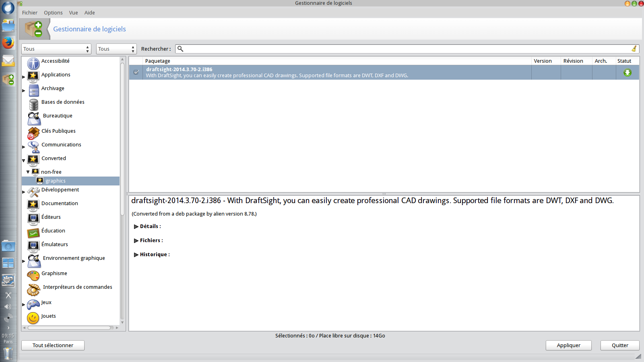The width and height of the screenshot is (644, 362).
Task: Collapse the non-free subcategory arrow
Action: [x=28, y=172]
